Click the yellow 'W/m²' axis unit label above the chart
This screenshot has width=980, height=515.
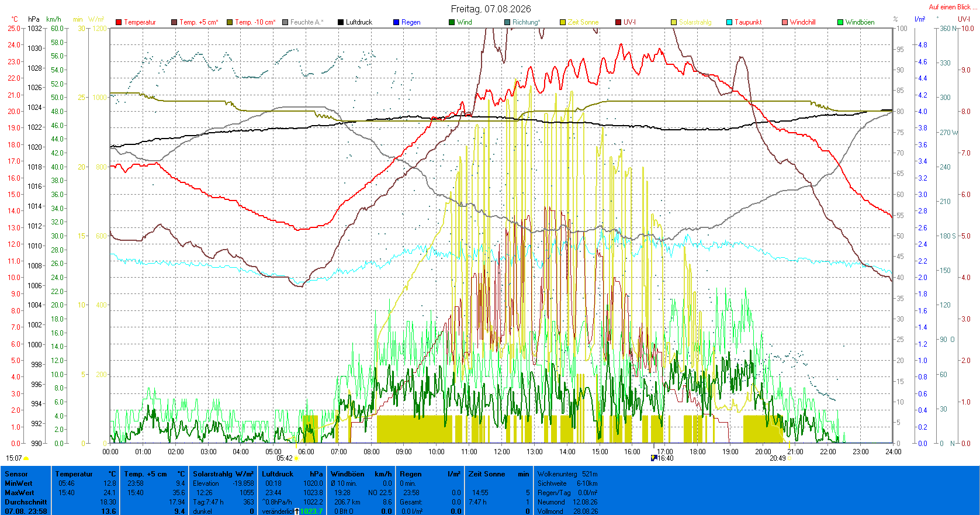tap(96, 19)
